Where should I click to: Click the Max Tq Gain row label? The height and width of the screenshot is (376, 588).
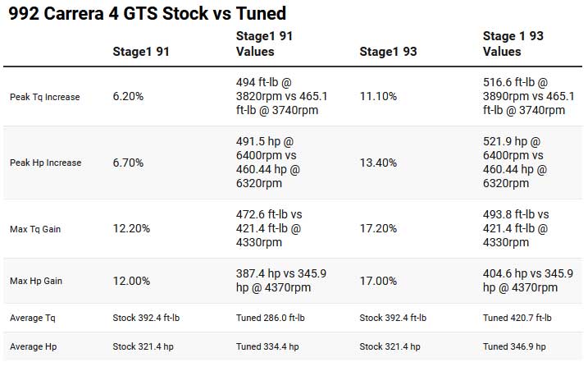(35, 229)
